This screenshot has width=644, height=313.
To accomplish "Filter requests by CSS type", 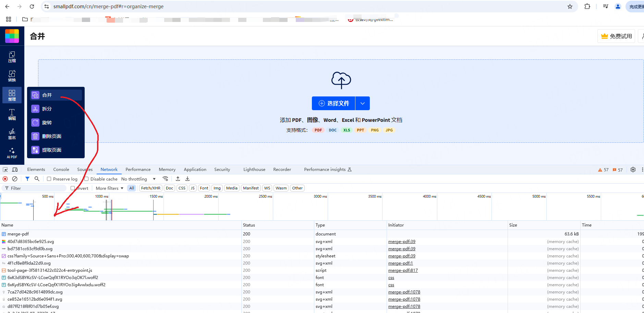I will point(182,188).
